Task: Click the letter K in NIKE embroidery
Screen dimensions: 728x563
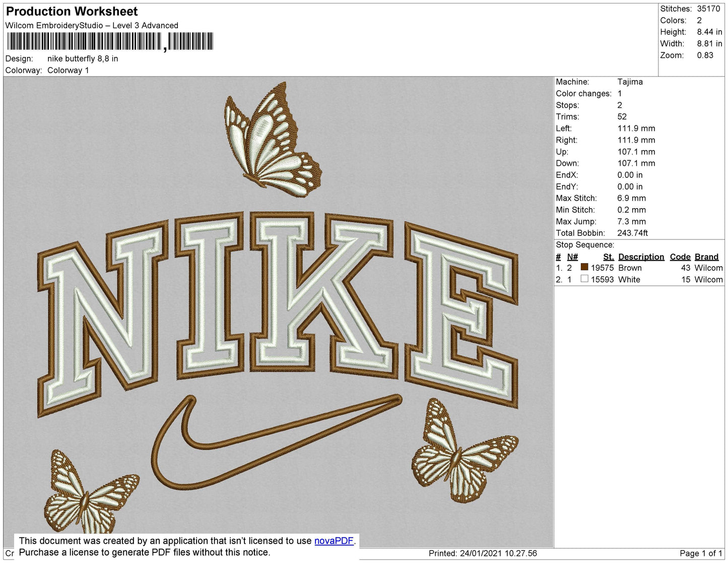Action: 321,292
